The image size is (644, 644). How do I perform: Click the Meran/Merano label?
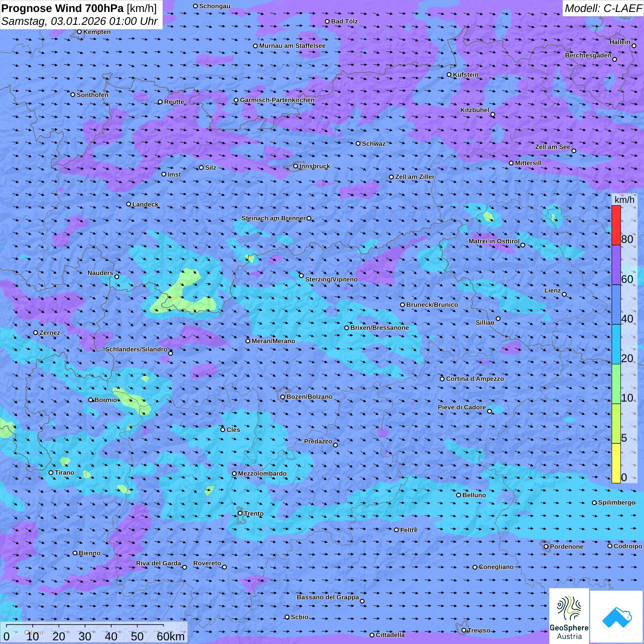(273, 341)
